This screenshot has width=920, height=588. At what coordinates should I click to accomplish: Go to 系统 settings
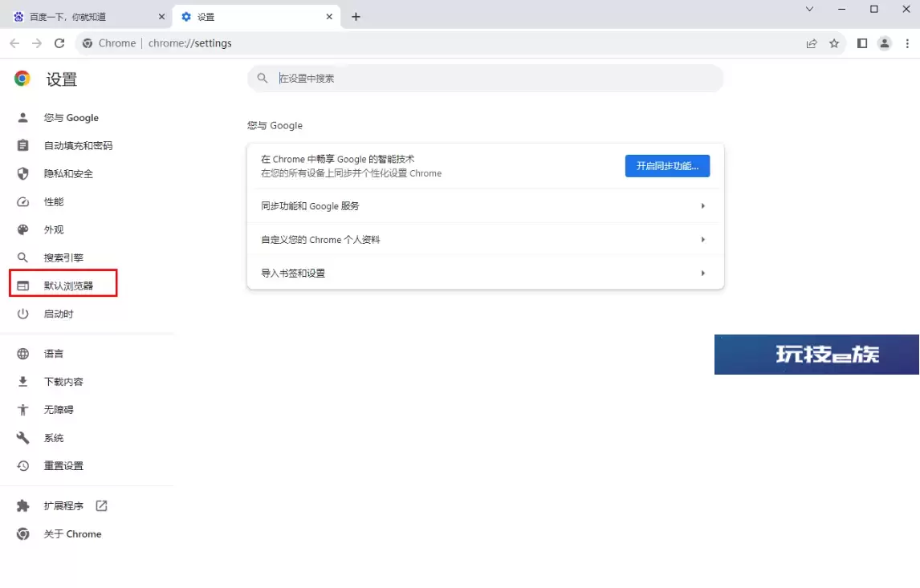coord(54,438)
